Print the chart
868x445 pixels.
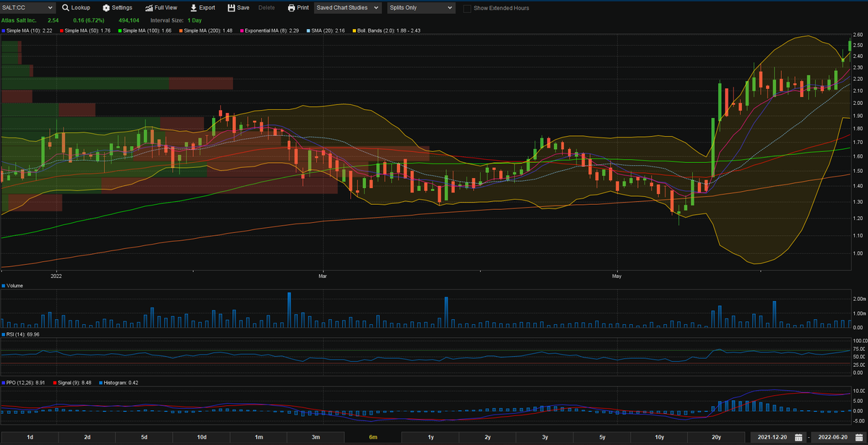click(298, 8)
